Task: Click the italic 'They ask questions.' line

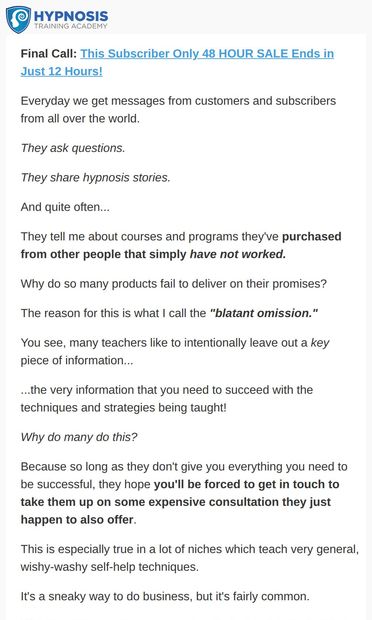Action: [x=73, y=148]
